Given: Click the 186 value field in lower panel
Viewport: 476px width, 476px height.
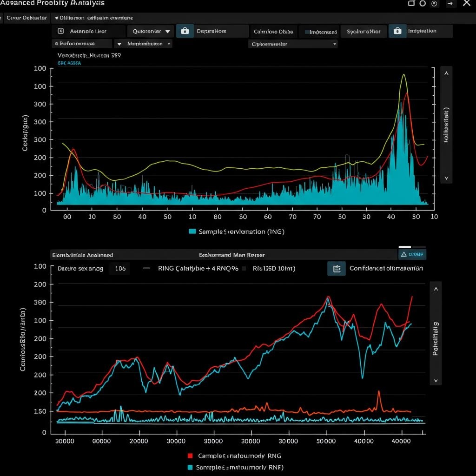Looking at the screenshot, I should point(120,269).
